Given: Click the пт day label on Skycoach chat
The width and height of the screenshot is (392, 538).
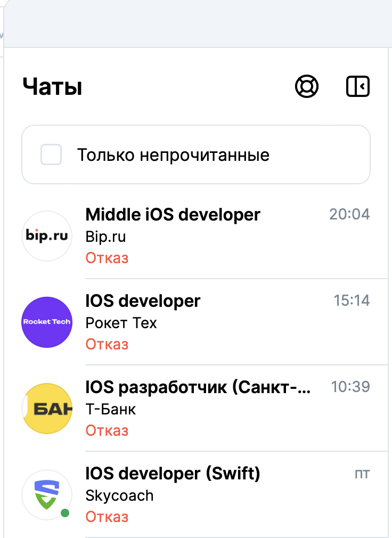Looking at the screenshot, I should [x=362, y=474].
